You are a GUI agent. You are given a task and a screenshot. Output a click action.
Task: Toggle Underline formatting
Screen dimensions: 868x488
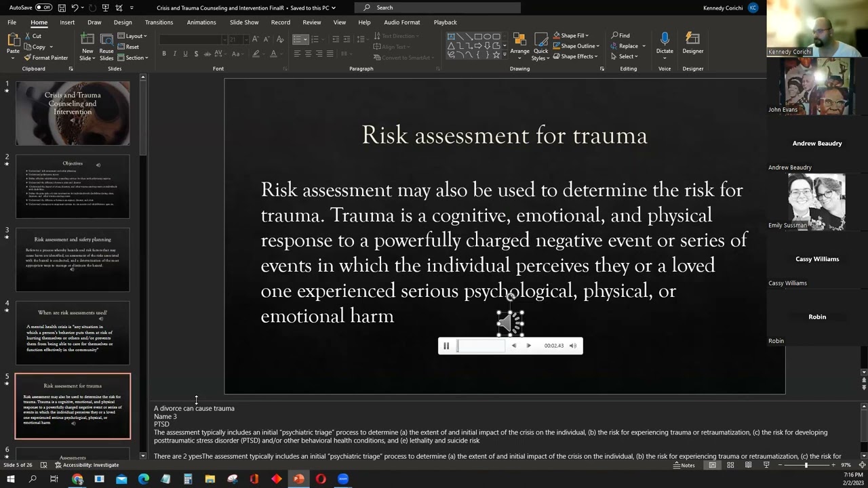point(185,54)
